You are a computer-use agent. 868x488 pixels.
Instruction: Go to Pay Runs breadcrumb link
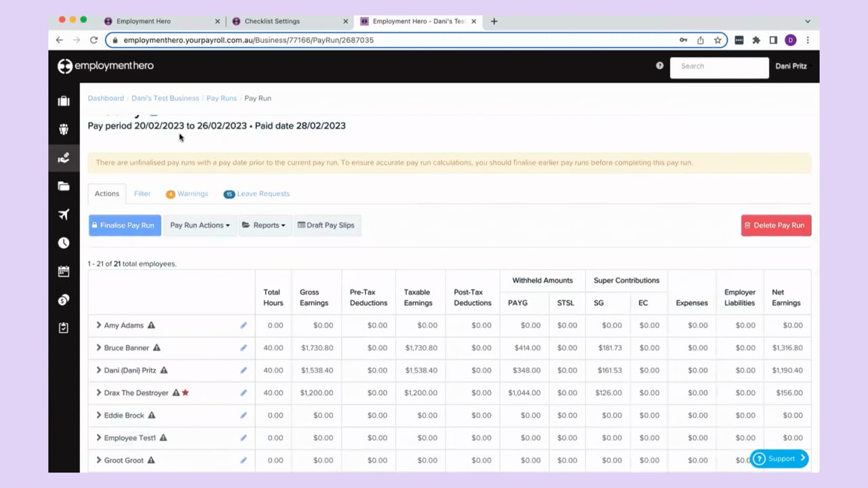[x=222, y=98]
